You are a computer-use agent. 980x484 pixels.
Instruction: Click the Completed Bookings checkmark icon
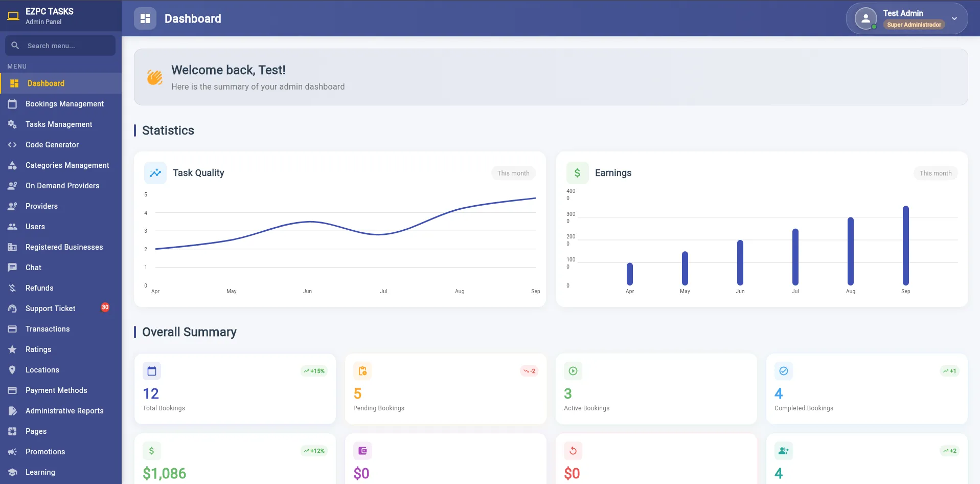(x=784, y=371)
